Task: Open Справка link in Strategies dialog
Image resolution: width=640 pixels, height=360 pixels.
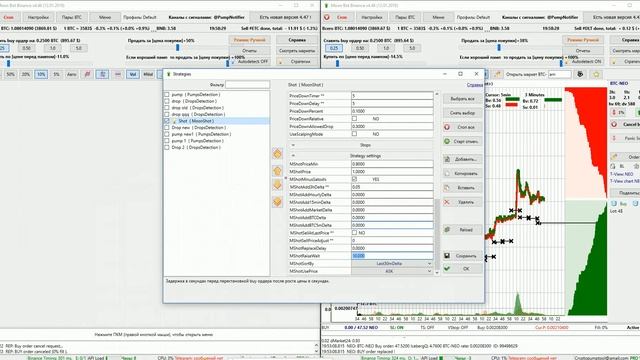Action: 475,85
